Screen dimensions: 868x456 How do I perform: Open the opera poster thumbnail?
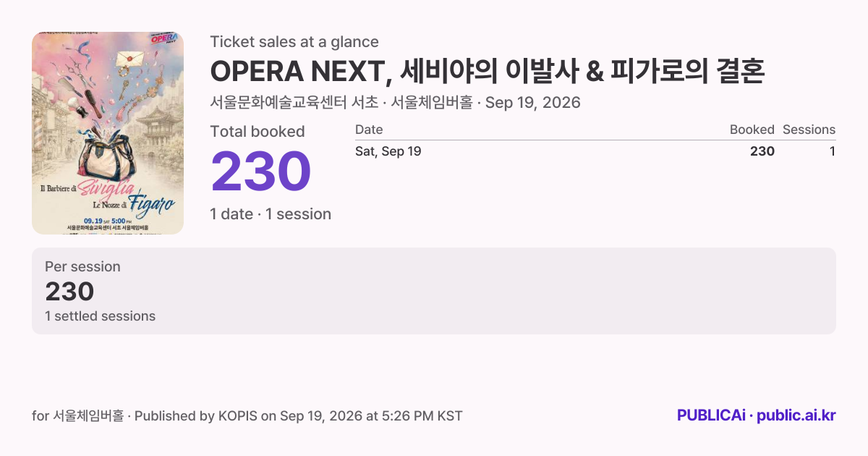tap(108, 133)
